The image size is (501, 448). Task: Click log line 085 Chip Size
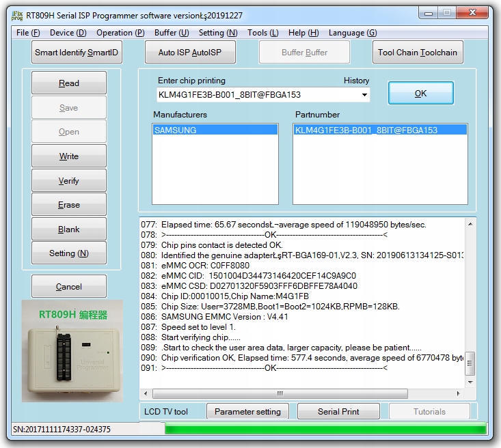click(x=270, y=306)
